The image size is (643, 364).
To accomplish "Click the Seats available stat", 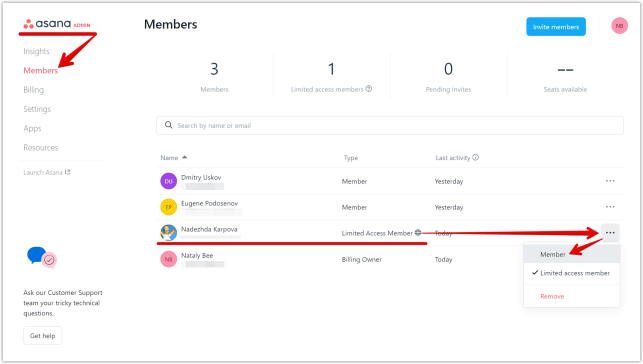I will coord(565,78).
